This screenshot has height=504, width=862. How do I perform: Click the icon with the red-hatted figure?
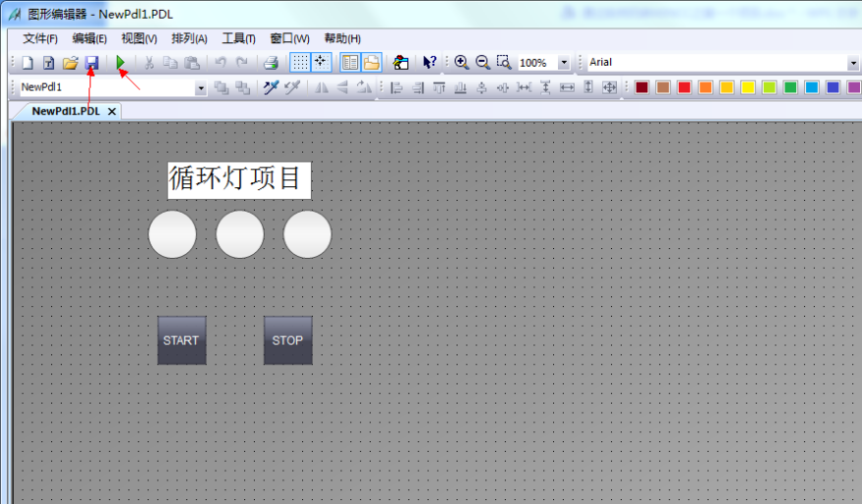point(401,63)
